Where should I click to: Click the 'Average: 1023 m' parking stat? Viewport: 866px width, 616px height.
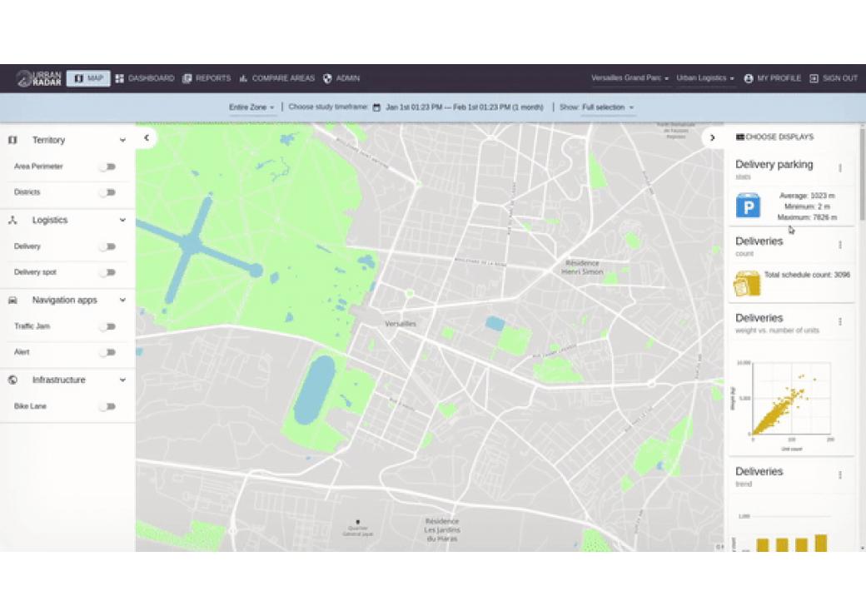coord(807,196)
